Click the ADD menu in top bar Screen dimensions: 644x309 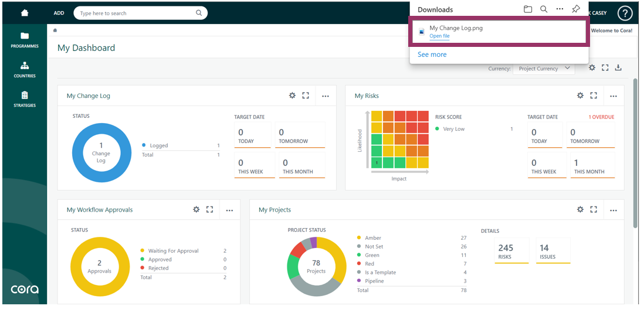59,13
